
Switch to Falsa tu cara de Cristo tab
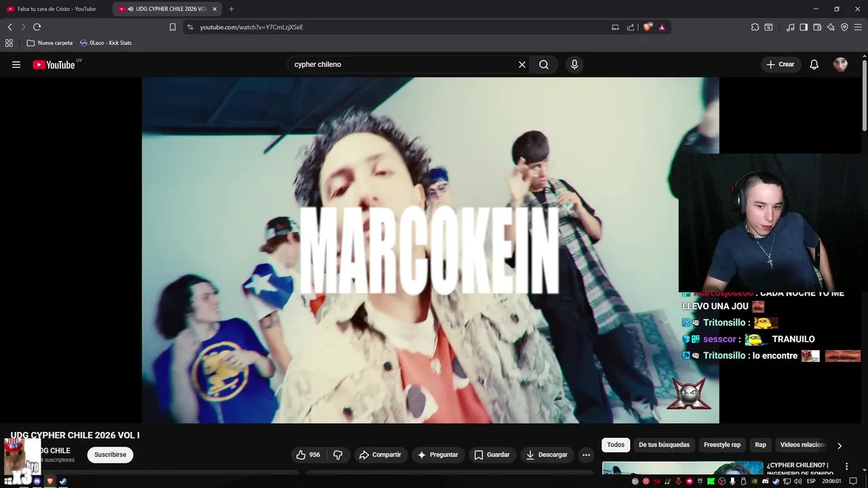click(56, 9)
